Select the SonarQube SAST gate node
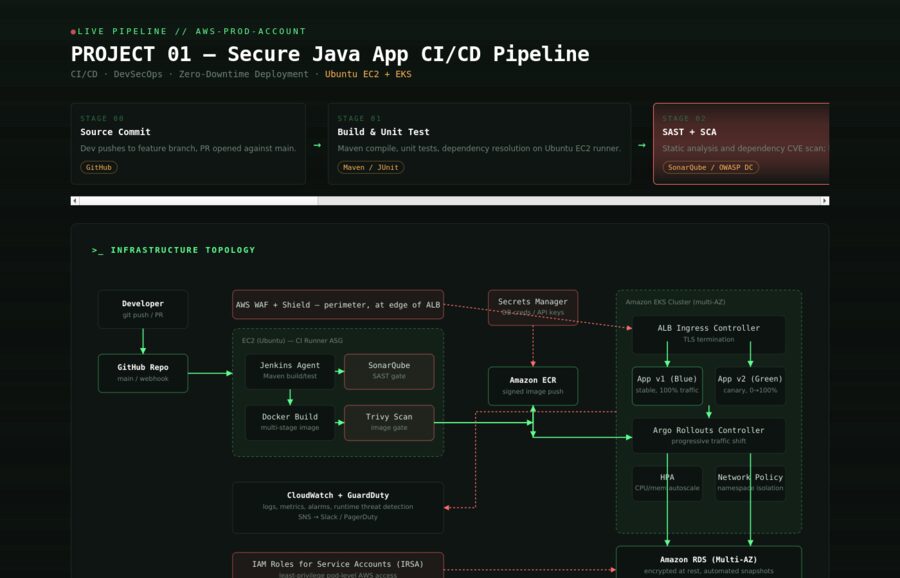This screenshot has height=578, width=900. pyautogui.click(x=389, y=371)
